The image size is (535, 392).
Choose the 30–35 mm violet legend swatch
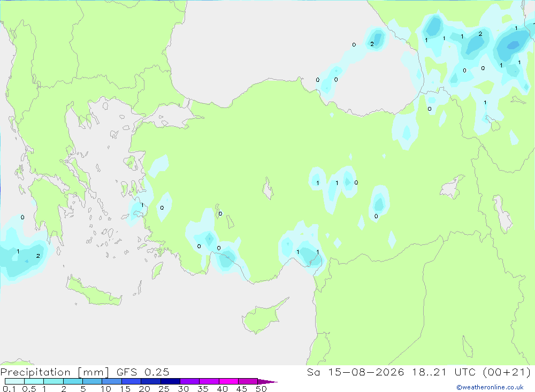(x=189, y=381)
